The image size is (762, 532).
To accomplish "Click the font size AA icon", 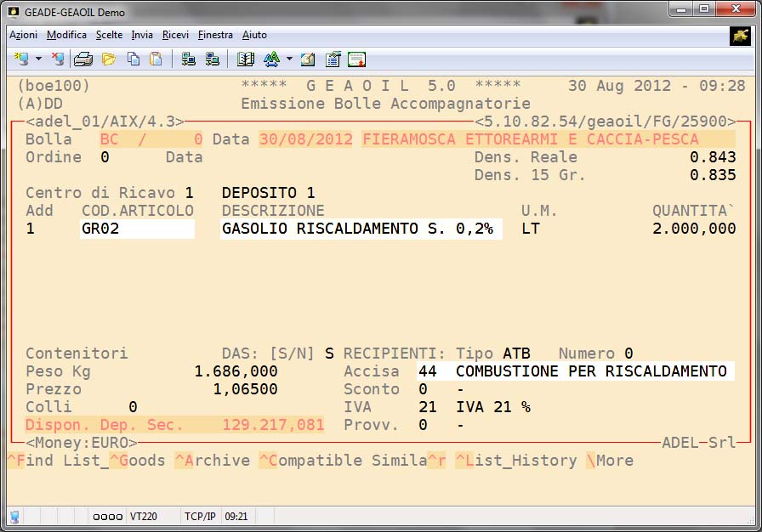I will click(271, 59).
